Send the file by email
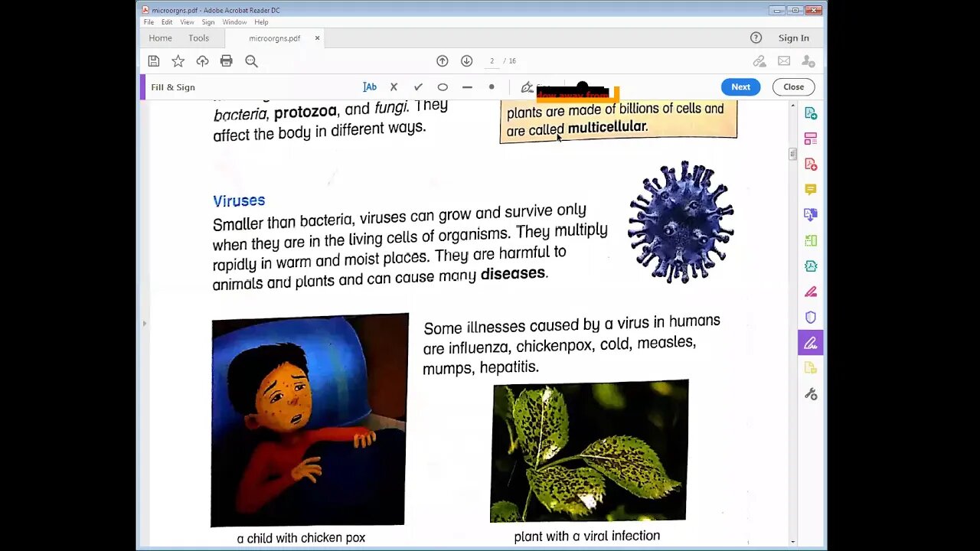 784,61
